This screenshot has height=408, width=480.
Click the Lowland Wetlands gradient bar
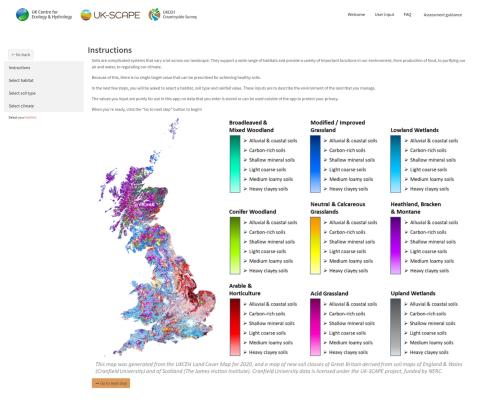tap(395, 164)
